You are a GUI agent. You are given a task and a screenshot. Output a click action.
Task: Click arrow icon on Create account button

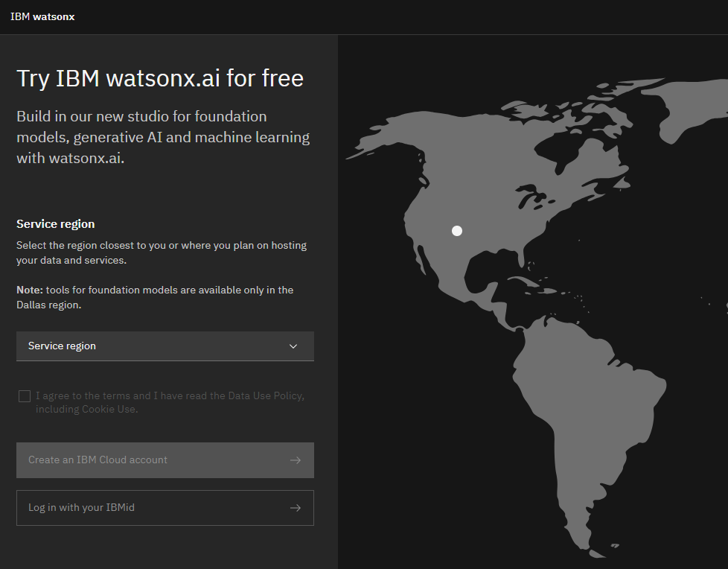[296, 460]
